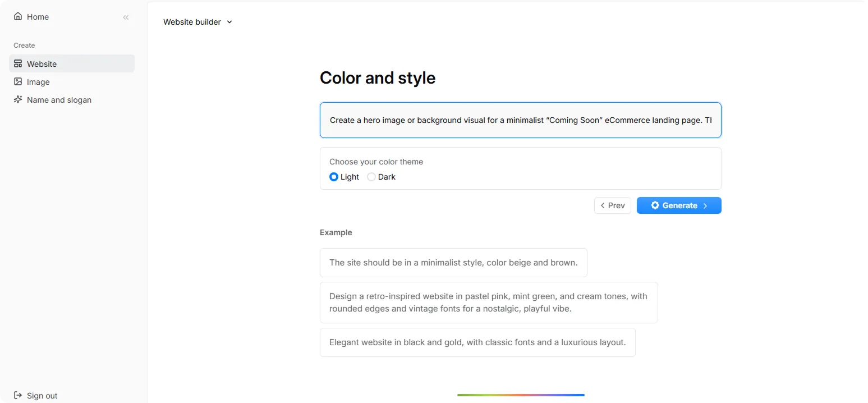Open the Name and slogan label
Viewport: 868px width, 403px height.
click(x=59, y=100)
